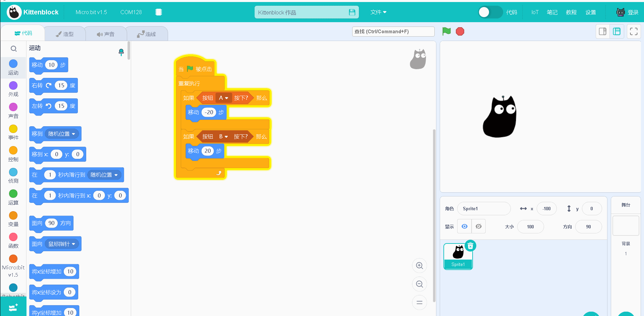The image size is (644, 316).
Task: Edit the sprite y value field
Action: 592,209
